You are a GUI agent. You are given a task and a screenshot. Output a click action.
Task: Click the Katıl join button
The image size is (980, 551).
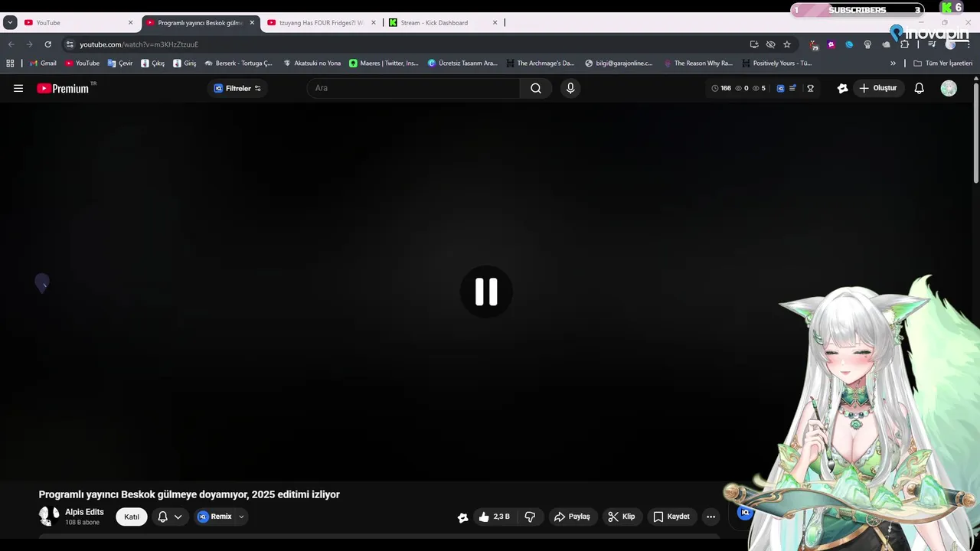point(132,517)
